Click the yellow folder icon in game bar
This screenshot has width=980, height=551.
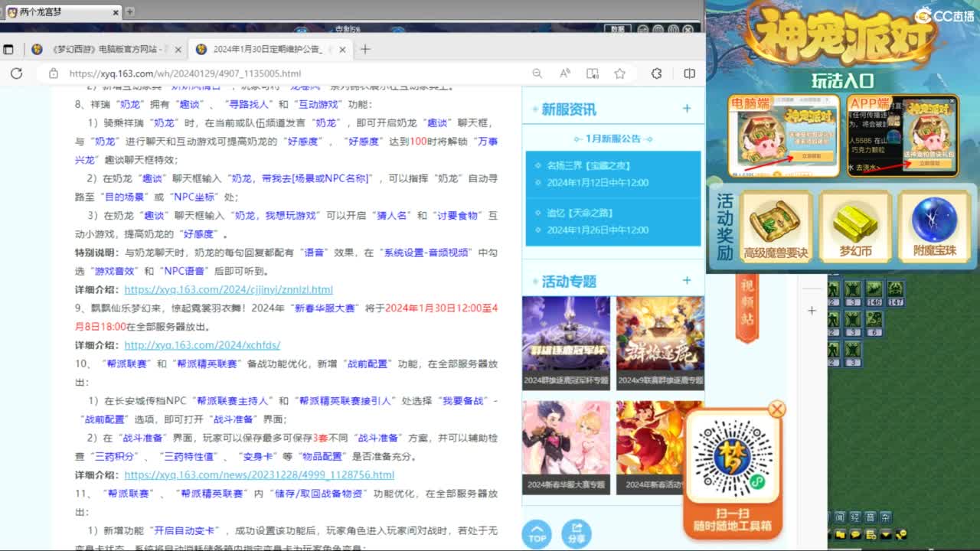(x=840, y=534)
